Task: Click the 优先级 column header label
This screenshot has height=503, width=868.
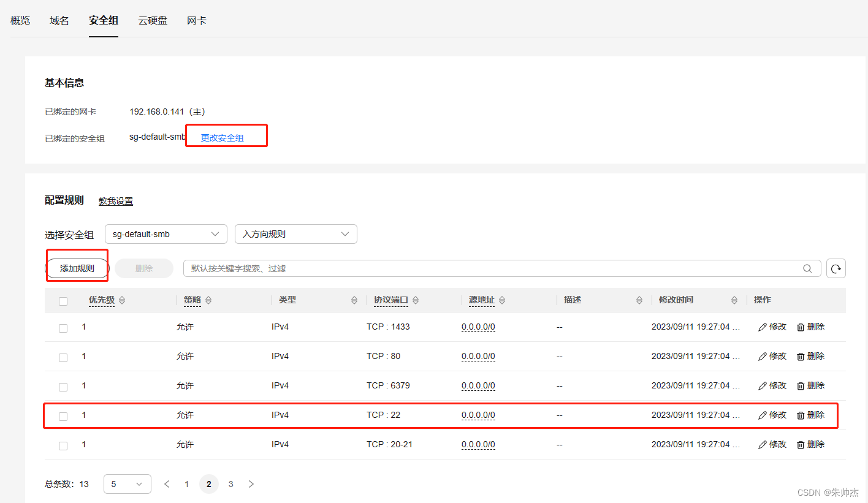Action: pos(102,300)
